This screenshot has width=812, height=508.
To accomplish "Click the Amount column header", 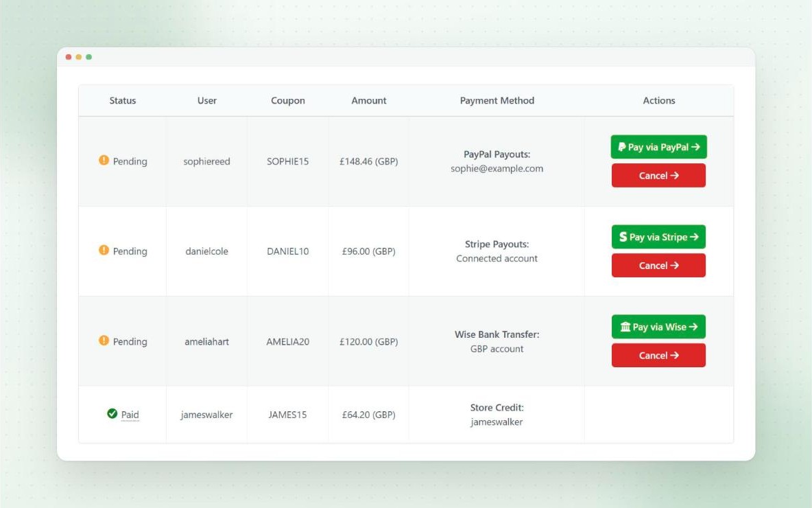I will 369,100.
